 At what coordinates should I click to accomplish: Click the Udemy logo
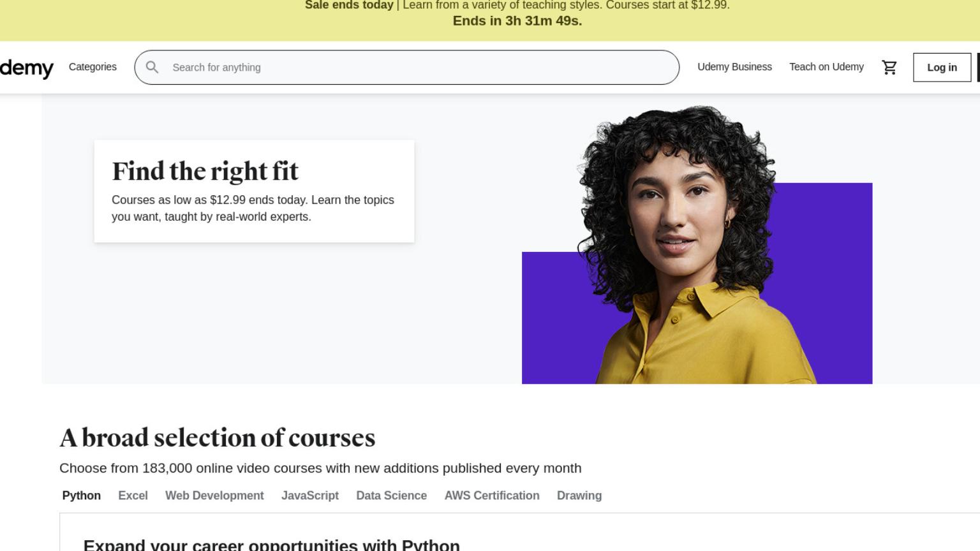point(27,67)
